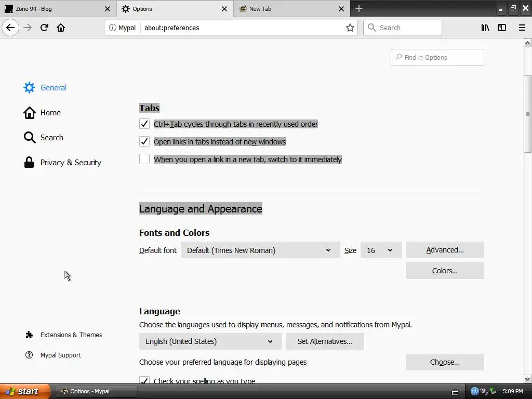Open the Default font dropdown
532x399 pixels.
260,250
